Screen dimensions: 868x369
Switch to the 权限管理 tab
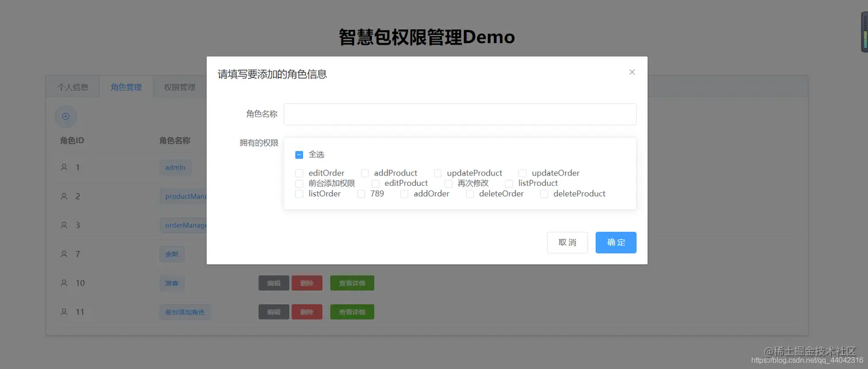[x=180, y=87]
